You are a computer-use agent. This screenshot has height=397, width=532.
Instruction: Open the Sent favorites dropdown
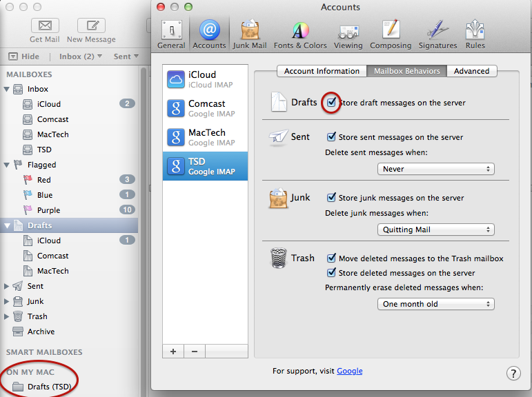click(x=126, y=57)
